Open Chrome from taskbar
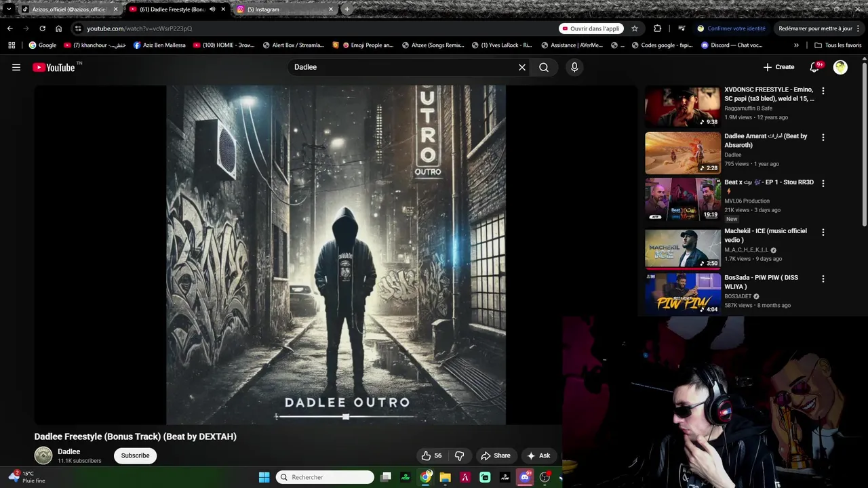 pyautogui.click(x=425, y=477)
